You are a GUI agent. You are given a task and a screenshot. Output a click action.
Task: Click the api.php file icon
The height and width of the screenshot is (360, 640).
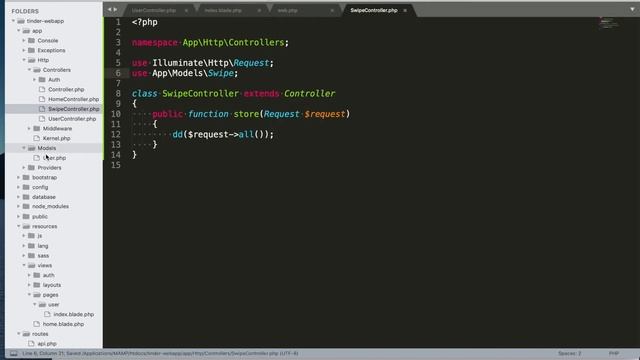(x=31, y=343)
